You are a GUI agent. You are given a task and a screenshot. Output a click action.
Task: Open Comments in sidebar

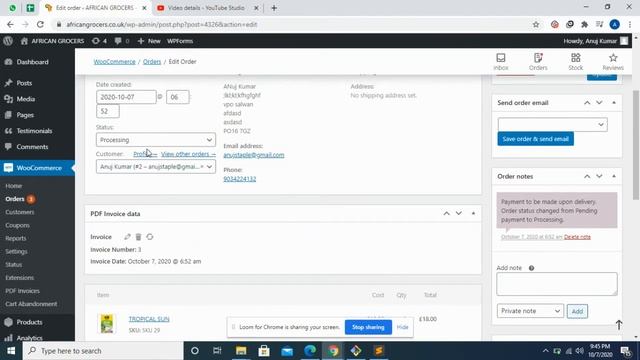32,147
